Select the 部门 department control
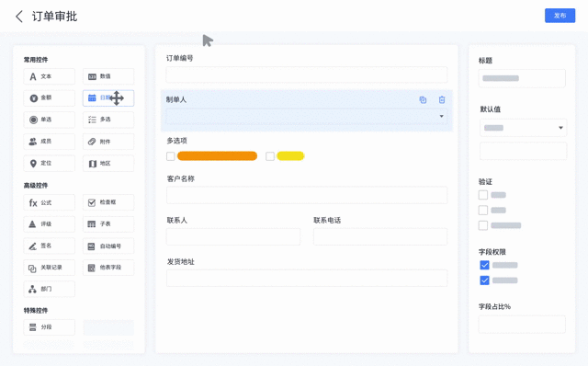This screenshot has height=366, width=588. (x=49, y=289)
